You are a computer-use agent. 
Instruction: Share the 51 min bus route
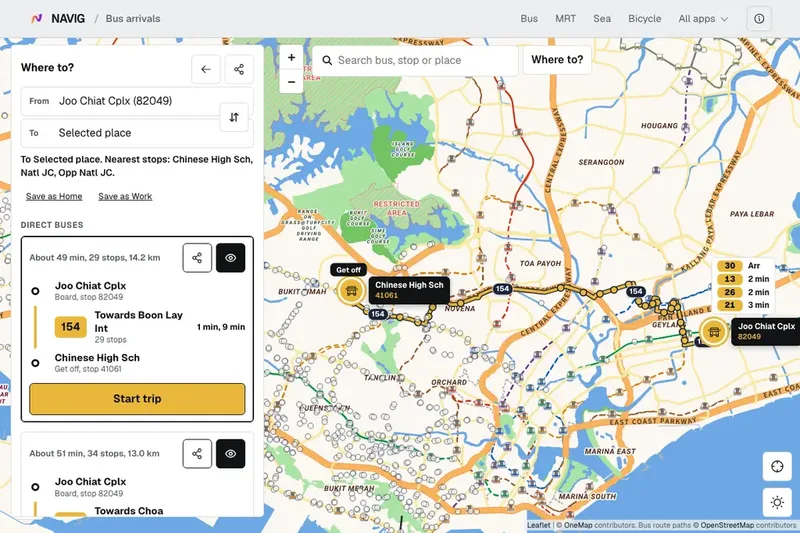197,453
